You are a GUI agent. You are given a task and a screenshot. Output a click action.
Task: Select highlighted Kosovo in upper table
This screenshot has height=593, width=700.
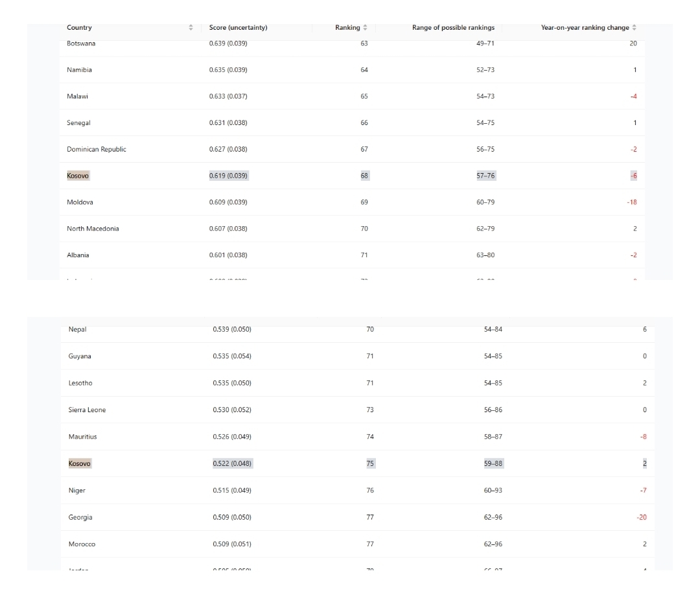(x=78, y=176)
